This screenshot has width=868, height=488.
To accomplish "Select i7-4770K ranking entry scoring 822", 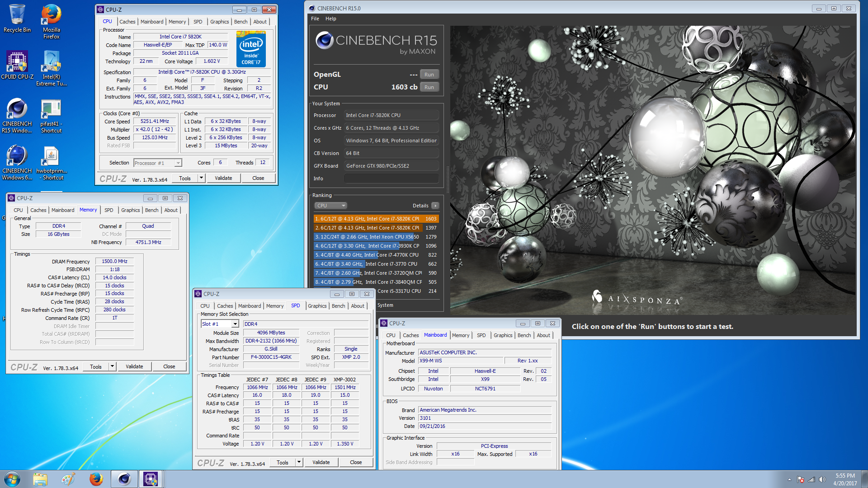I will tap(376, 255).
